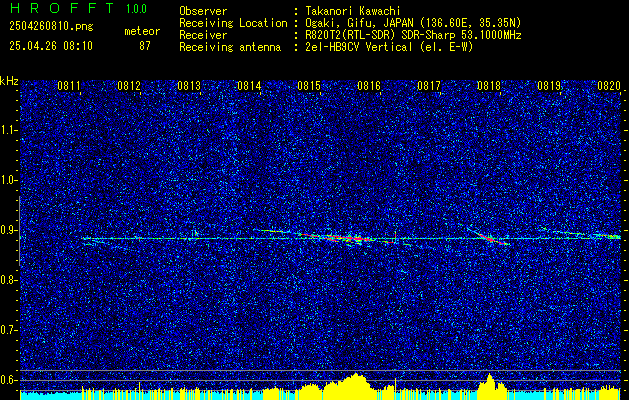Click the Receiver field label
This screenshot has height=400, width=629.
point(203,35)
